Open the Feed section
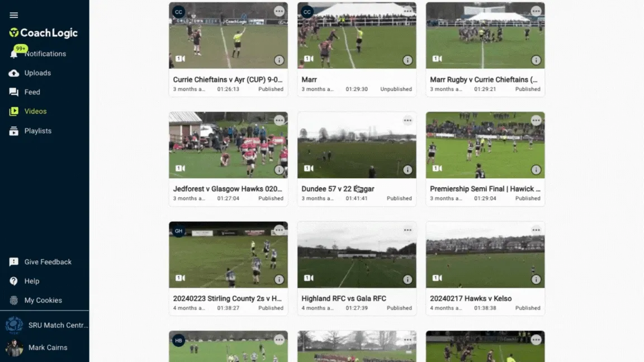Viewport: 644px width, 362px height. (x=32, y=92)
